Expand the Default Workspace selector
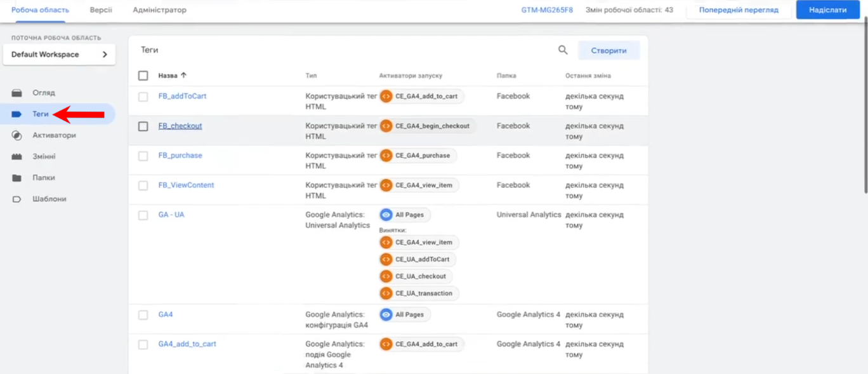 (x=59, y=55)
